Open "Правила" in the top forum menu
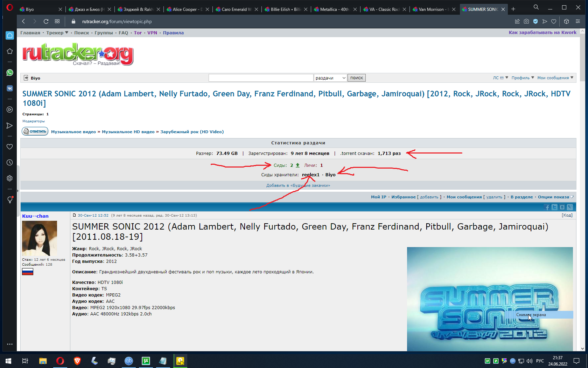 click(173, 33)
